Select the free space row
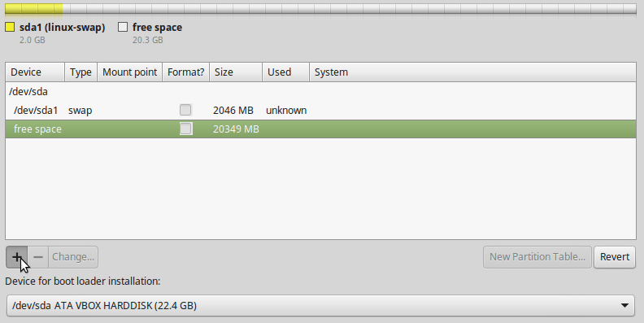 (320, 129)
